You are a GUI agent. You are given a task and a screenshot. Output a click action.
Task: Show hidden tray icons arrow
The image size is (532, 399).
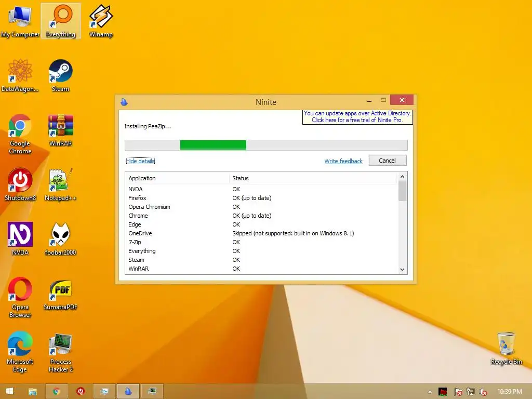click(x=430, y=392)
